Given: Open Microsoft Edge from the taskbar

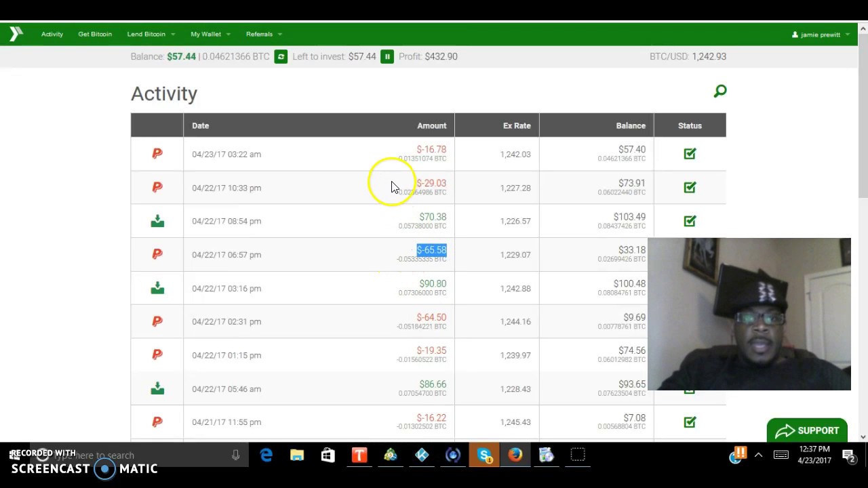Looking at the screenshot, I should tap(266, 455).
